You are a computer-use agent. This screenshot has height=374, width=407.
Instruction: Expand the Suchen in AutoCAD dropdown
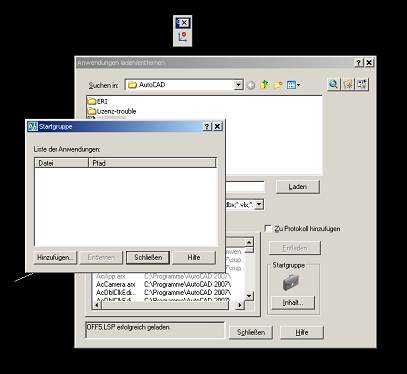click(x=238, y=85)
